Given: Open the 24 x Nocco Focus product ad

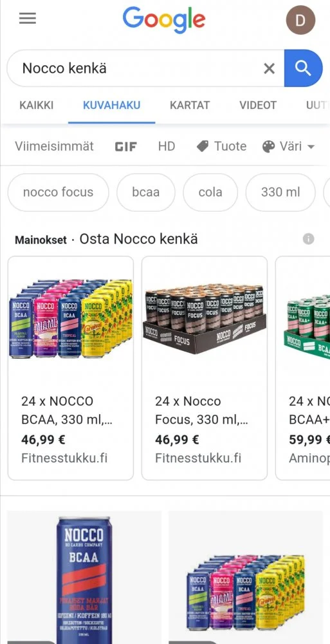Looking at the screenshot, I should pos(205,368).
